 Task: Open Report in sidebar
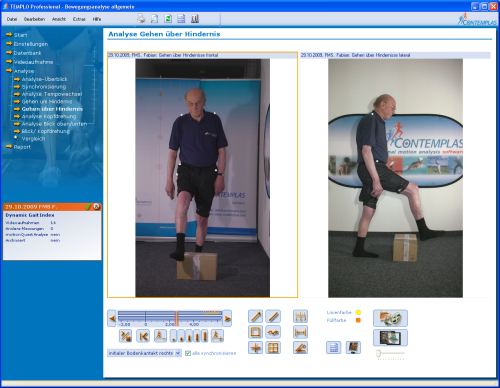(22, 147)
